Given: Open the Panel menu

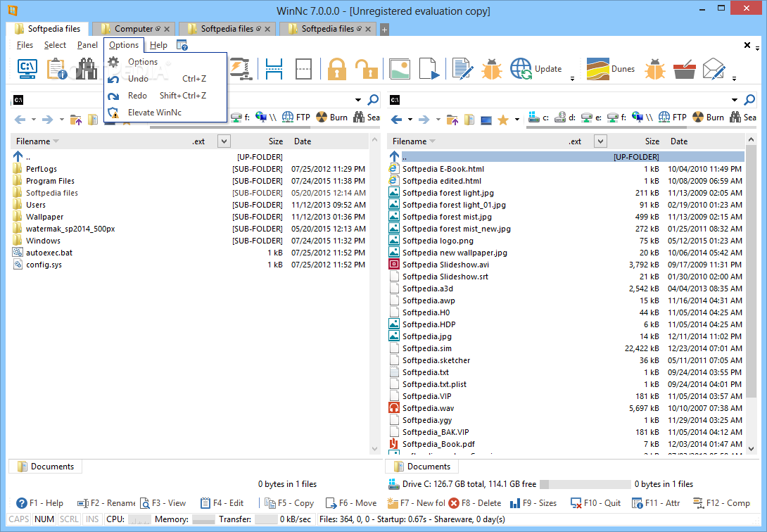Looking at the screenshot, I should [87, 45].
